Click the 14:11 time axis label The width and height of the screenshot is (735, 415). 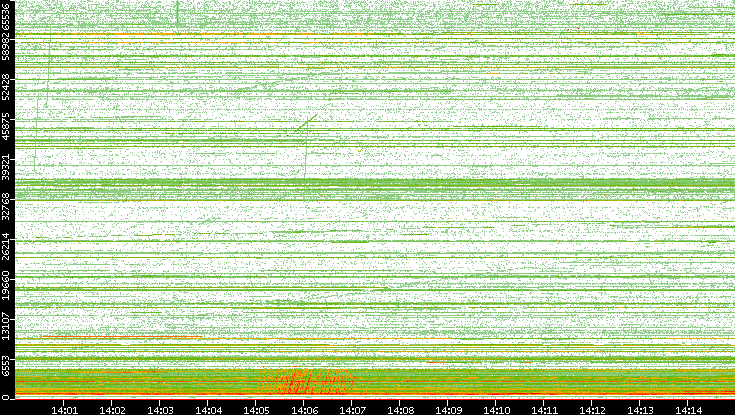tap(544, 410)
